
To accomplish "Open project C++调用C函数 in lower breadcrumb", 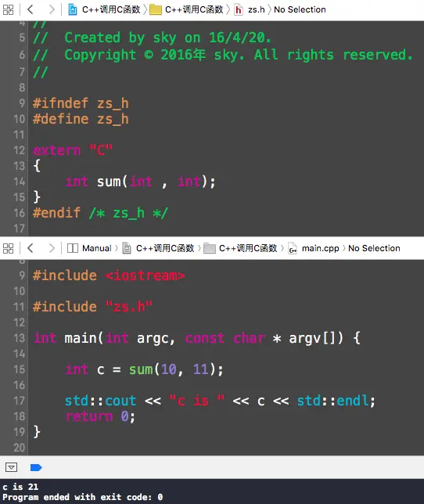I will coord(165,248).
